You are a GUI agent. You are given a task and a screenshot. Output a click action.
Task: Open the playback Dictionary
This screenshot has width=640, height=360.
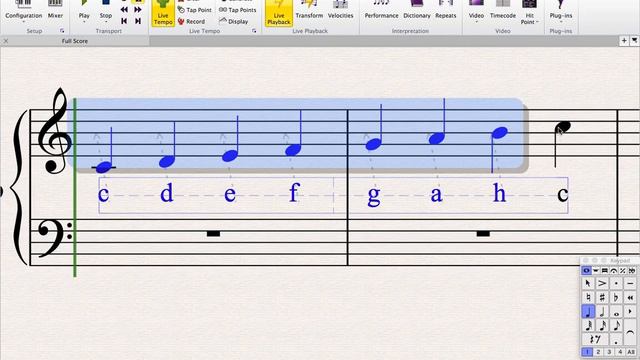point(417,11)
